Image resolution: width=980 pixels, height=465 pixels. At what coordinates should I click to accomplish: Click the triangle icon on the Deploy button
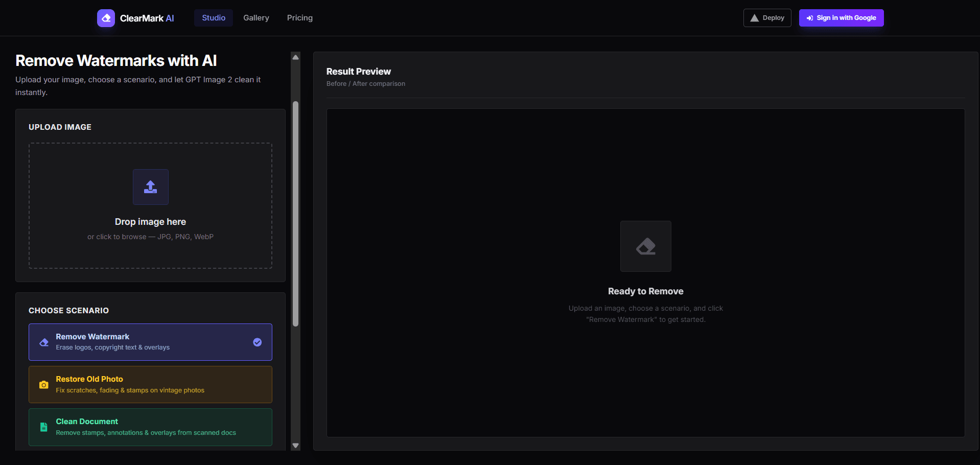click(x=754, y=18)
